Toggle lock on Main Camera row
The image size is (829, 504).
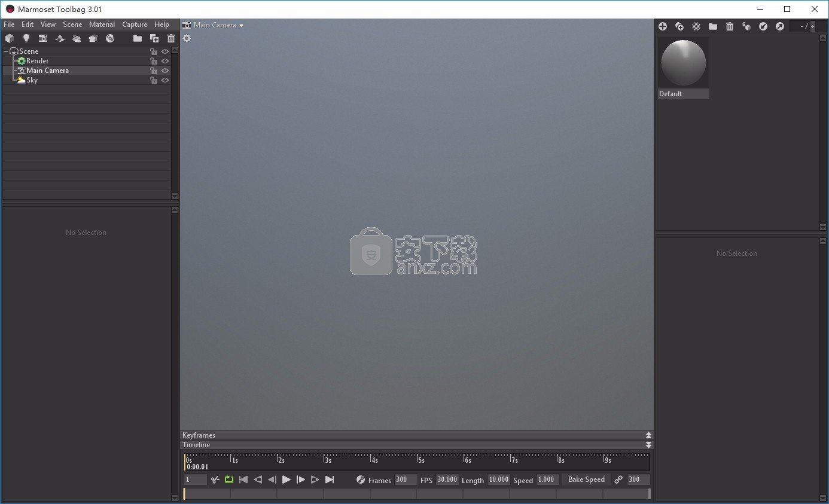pos(154,71)
